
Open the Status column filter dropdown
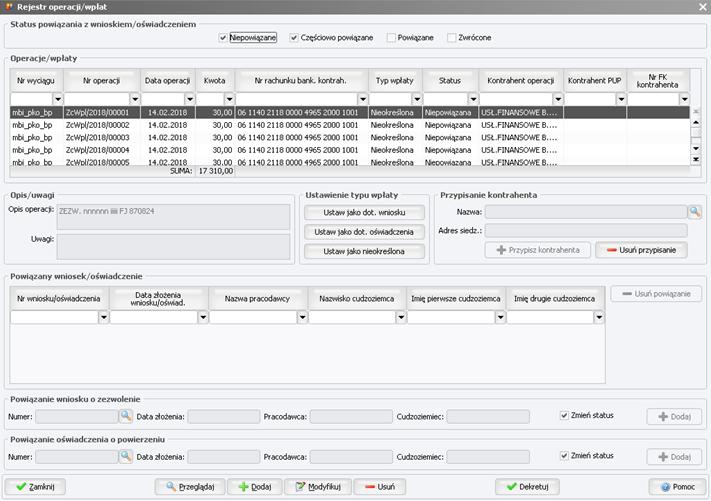pyautogui.click(x=473, y=99)
